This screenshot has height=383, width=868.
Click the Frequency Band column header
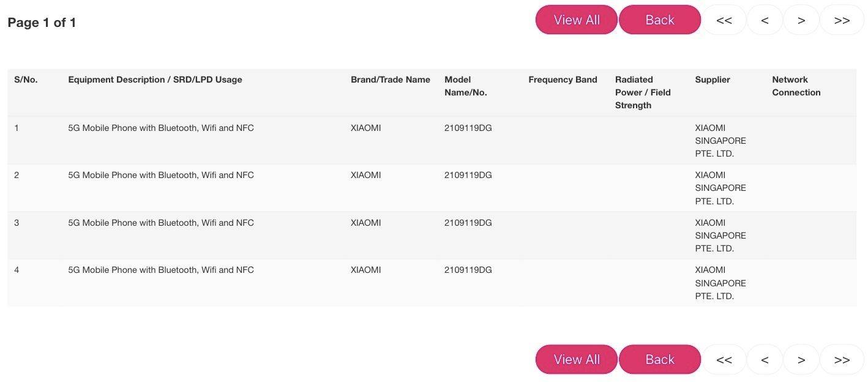click(x=563, y=80)
